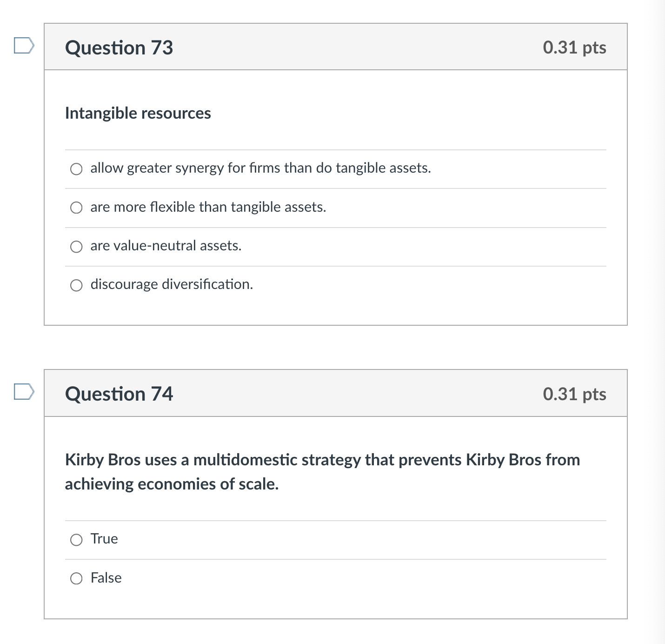
Task: Pick radio button beside 'are value-neutral assets'
Action: pyautogui.click(x=76, y=247)
